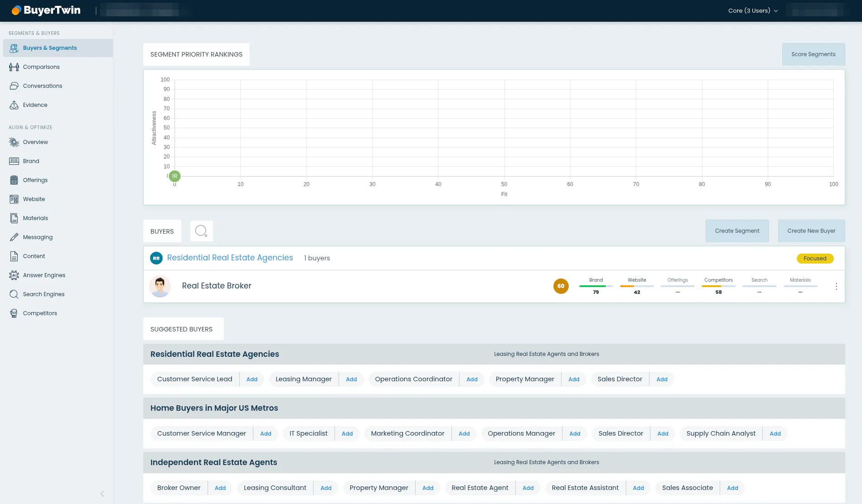Select the Messaging pencil icon
This screenshot has width=862, height=504.
click(14, 237)
